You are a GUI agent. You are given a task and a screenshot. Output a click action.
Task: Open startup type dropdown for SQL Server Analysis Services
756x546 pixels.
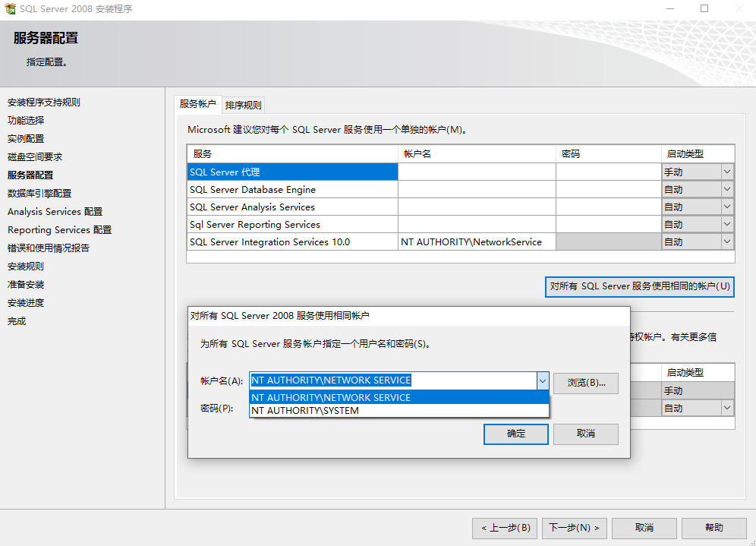pyautogui.click(x=727, y=207)
